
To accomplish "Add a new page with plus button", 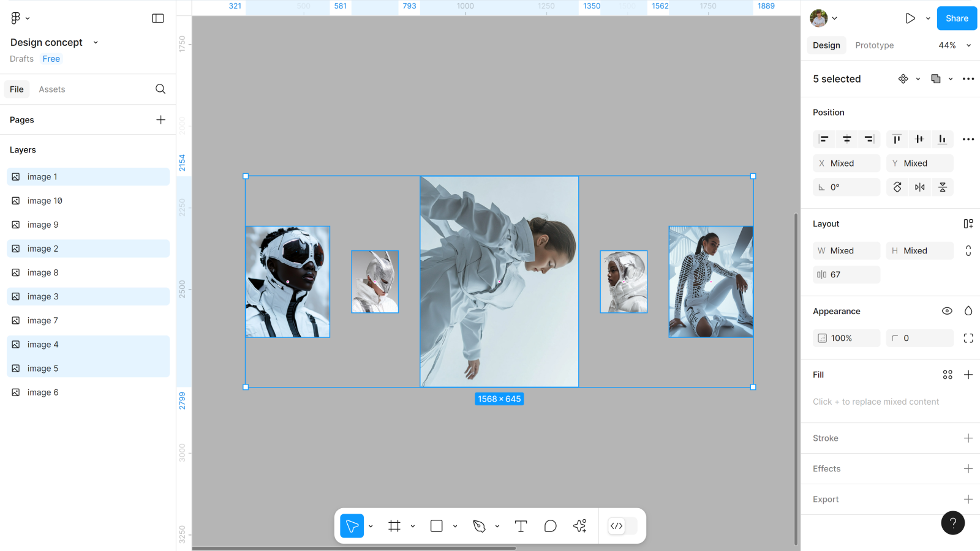I will point(160,120).
